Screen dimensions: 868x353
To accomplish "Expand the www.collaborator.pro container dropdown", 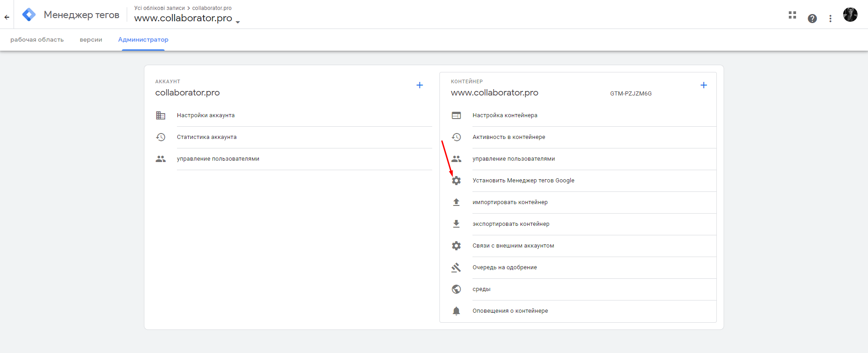I will coord(238,22).
